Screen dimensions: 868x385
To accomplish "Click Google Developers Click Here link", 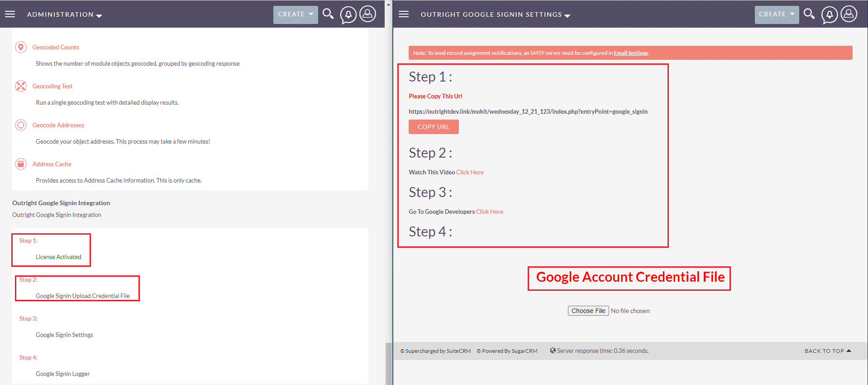I will (x=490, y=212).
